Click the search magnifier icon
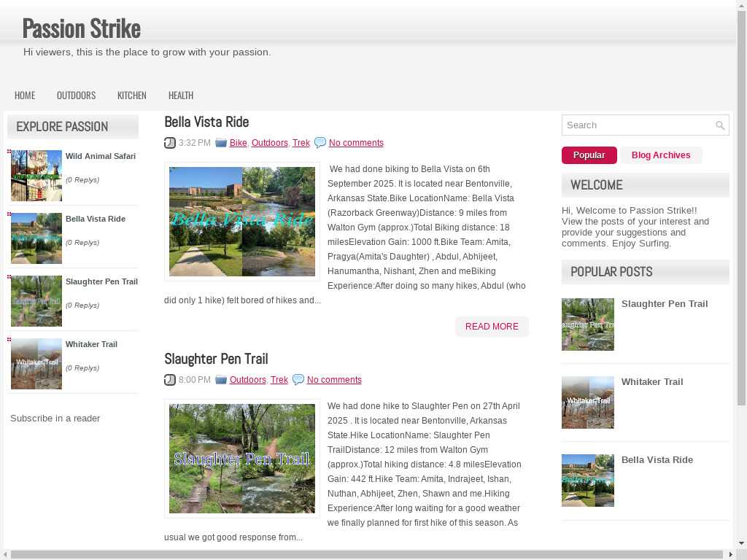 click(720, 125)
